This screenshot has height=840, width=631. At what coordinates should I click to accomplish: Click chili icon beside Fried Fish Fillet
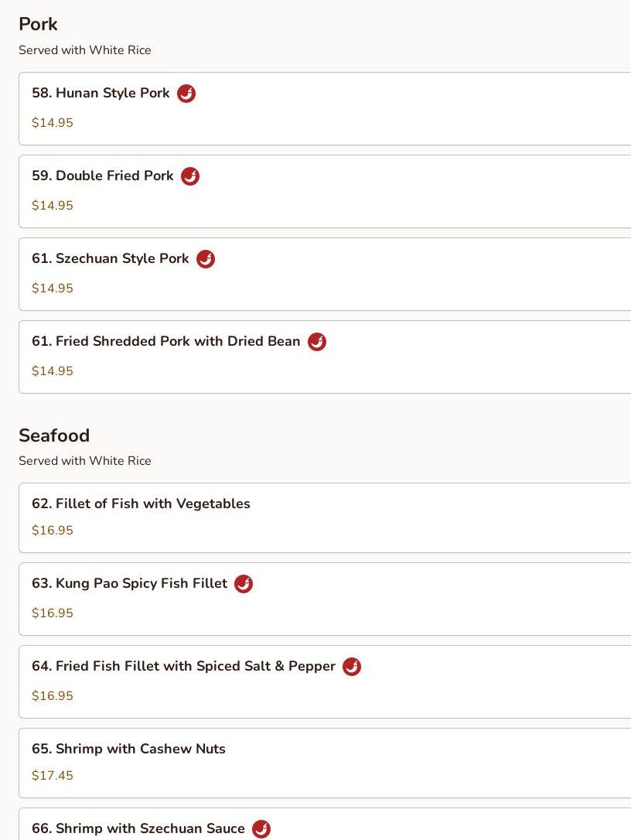coord(352,667)
